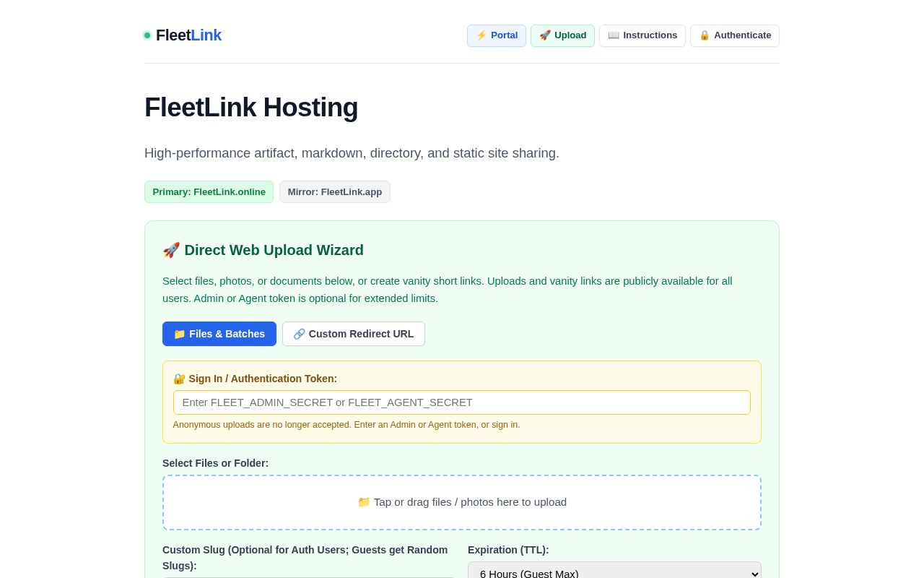Screen dimensions: 924x578
Task: Click the green status dot beside FleetLink
Action: (x=147, y=35)
